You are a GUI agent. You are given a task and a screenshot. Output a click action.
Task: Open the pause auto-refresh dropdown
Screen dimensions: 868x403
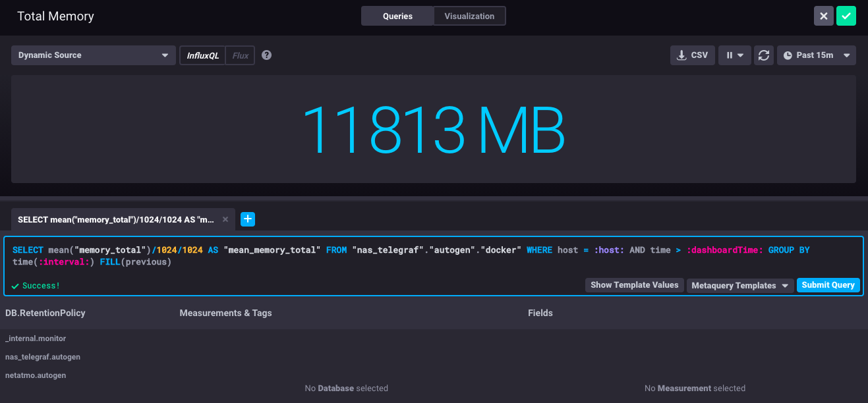tap(735, 55)
